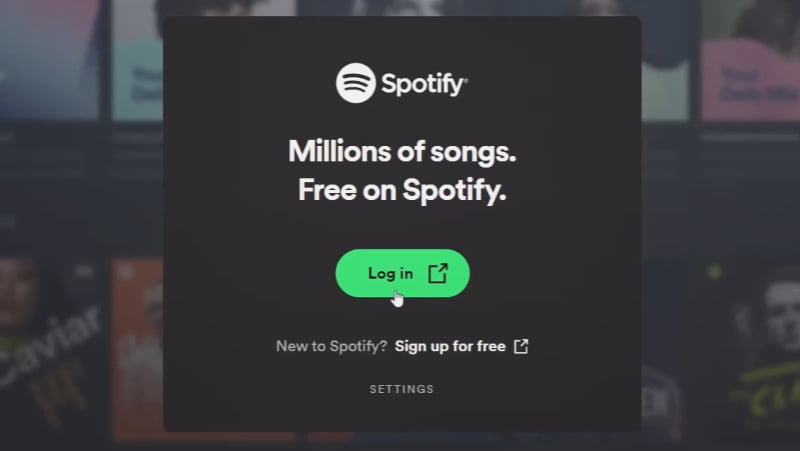Click the external-link icon inside Log in
Image resolution: width=800 pixels, height=451 pixels.
[438, 273]
